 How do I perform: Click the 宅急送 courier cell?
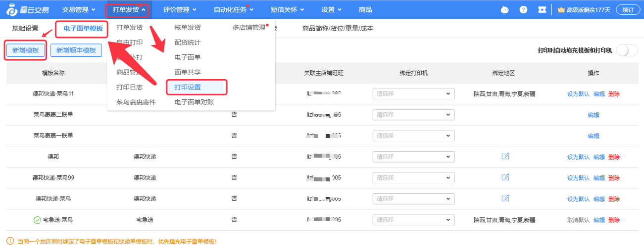coord(145,220)
